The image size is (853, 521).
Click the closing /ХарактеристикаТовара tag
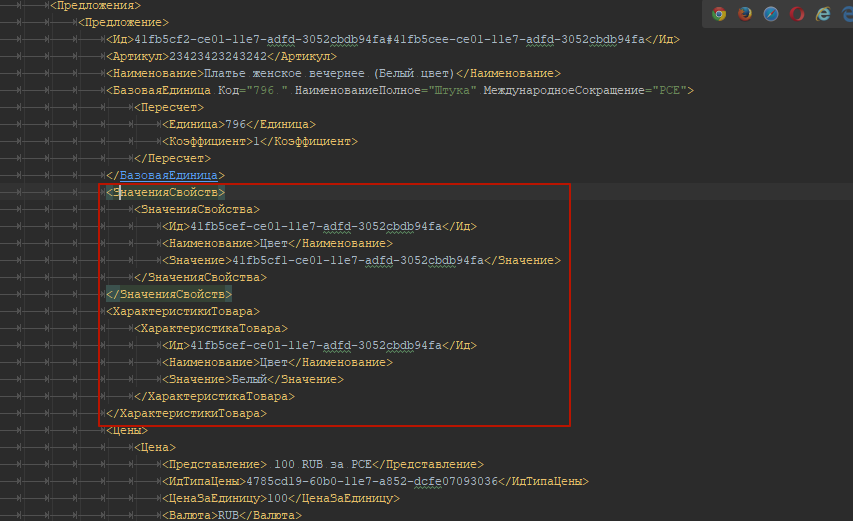214,396
